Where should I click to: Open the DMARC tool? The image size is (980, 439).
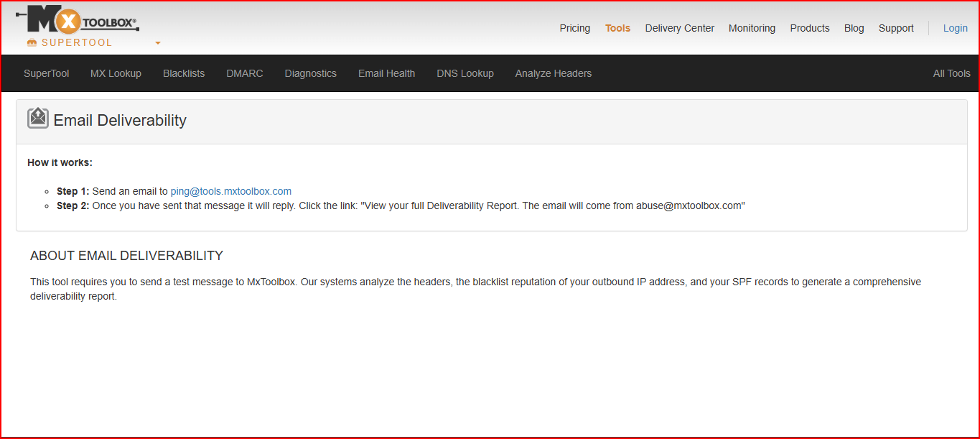244,73
